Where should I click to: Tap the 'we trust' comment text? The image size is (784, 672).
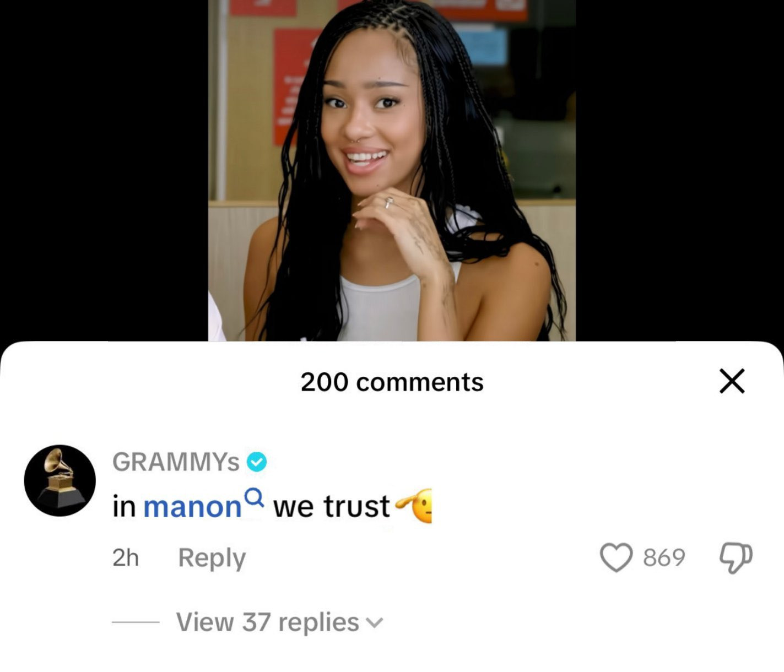(331, 507)
